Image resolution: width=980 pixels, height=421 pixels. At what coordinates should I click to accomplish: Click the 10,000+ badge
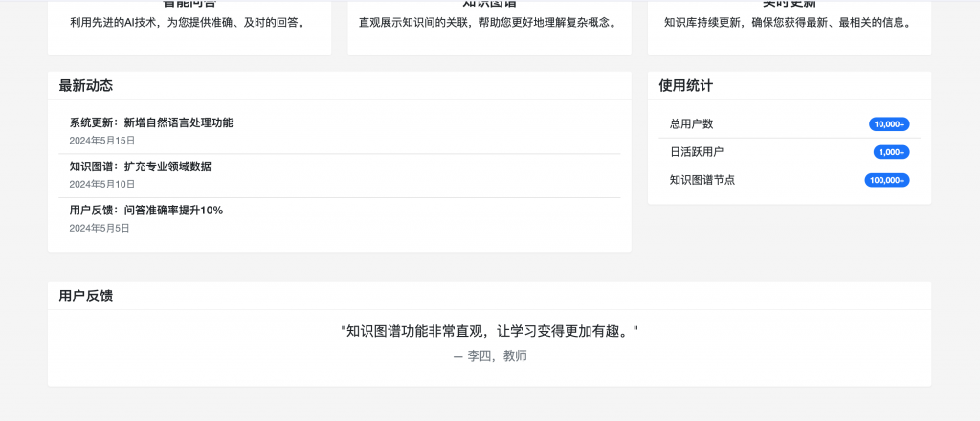pos(889,124)
